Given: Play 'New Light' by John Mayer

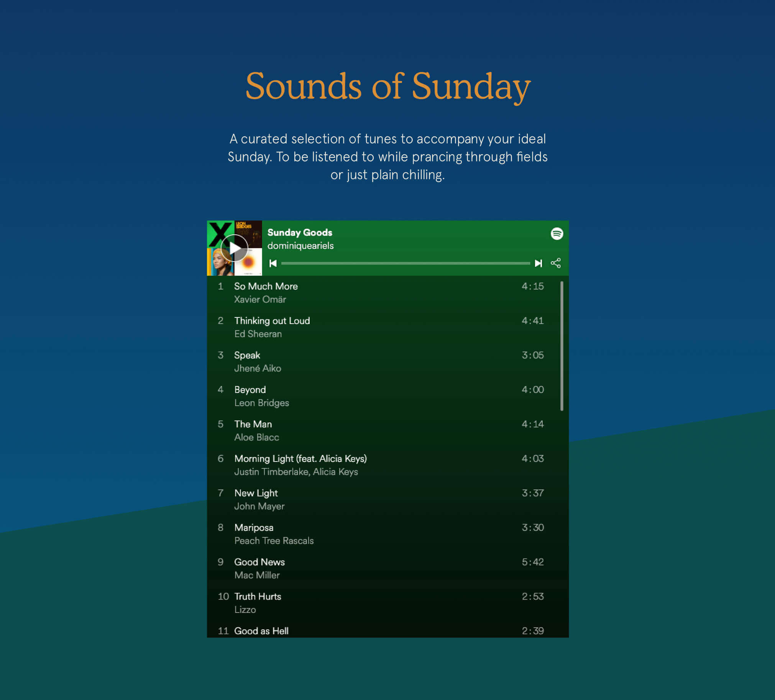Looking at the screenshot, I should 256,493.
